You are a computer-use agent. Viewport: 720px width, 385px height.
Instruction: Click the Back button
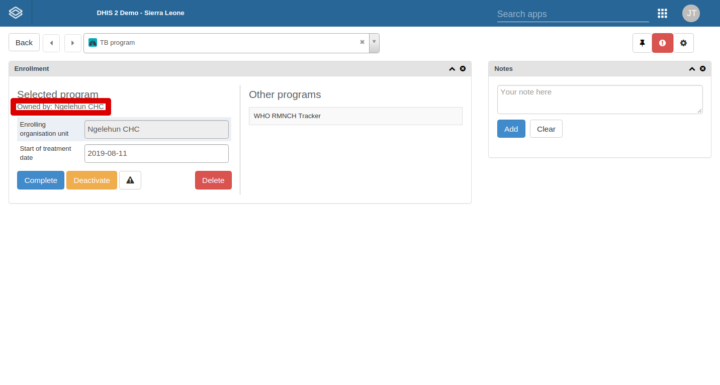[x=24, y=43]
